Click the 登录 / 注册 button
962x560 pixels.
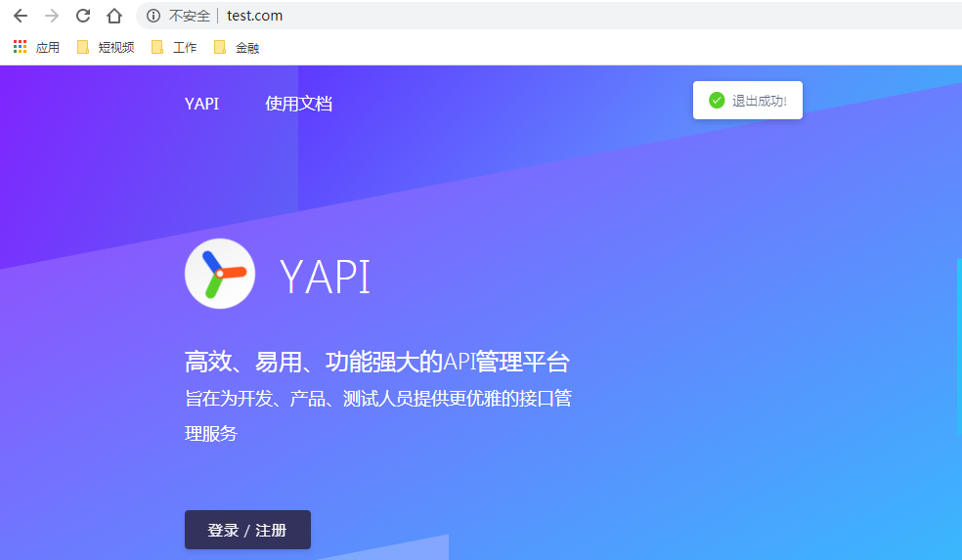tap(248, 530)
